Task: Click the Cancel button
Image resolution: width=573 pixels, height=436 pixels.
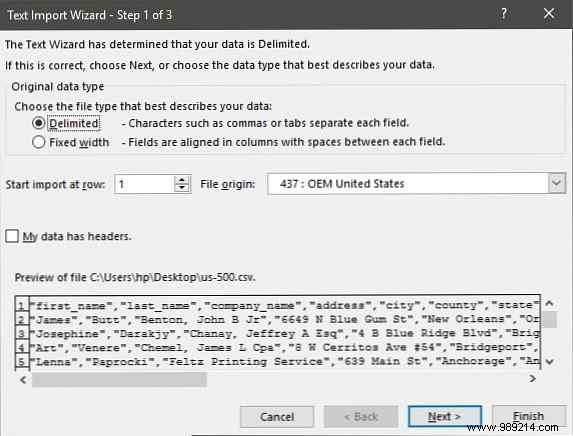Action: 277,417
